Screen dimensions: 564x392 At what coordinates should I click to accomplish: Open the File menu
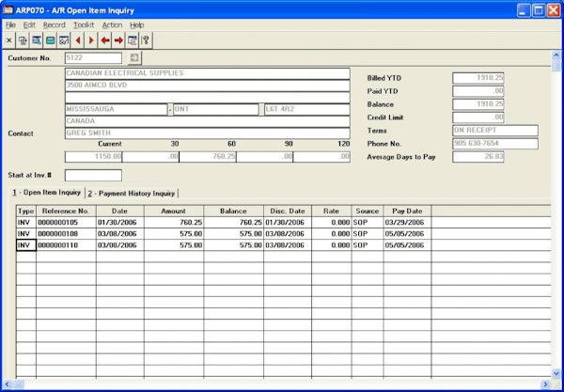tap(10, 25)
